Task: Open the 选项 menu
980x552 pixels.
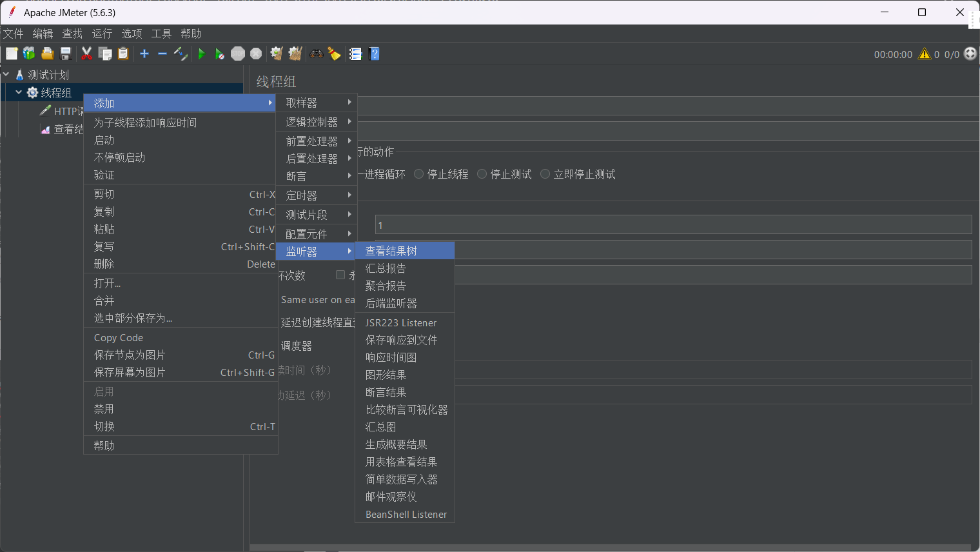Action: coord(132,34)
